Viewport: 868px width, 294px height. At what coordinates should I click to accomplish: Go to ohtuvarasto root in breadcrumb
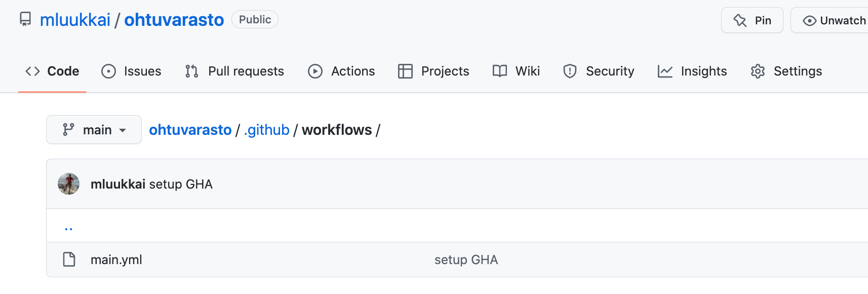pos(190,130)
